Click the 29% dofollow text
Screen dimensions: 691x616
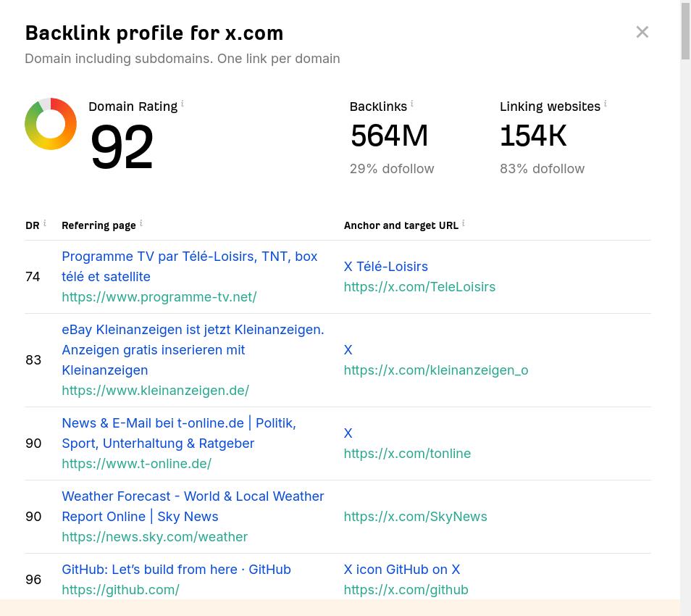click(392, 168)
